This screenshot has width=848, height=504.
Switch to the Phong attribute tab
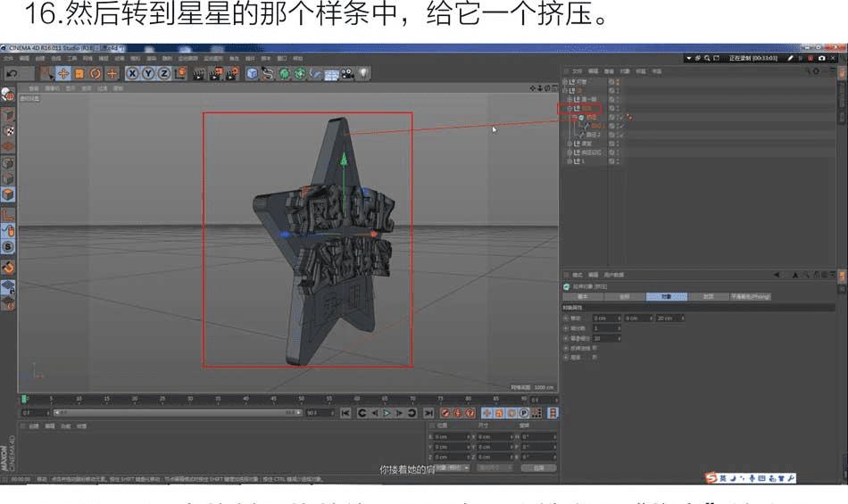coord(750,296)
